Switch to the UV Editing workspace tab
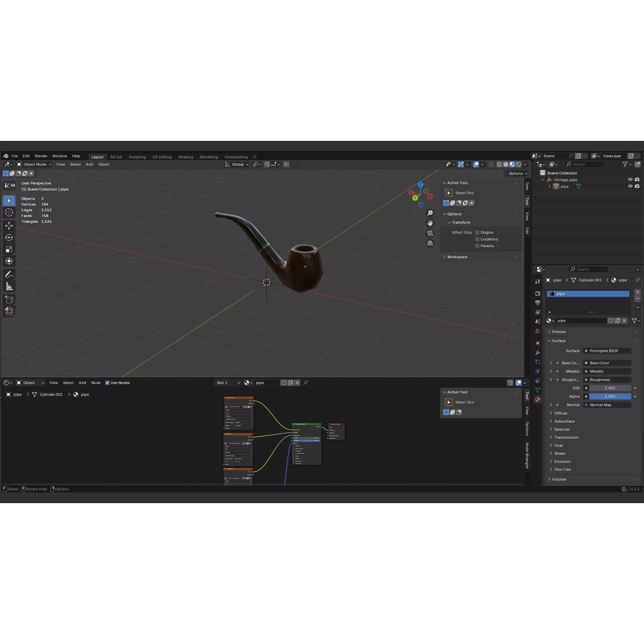Image resolution: width=644 pixels, height=644 pixels. 162,157
